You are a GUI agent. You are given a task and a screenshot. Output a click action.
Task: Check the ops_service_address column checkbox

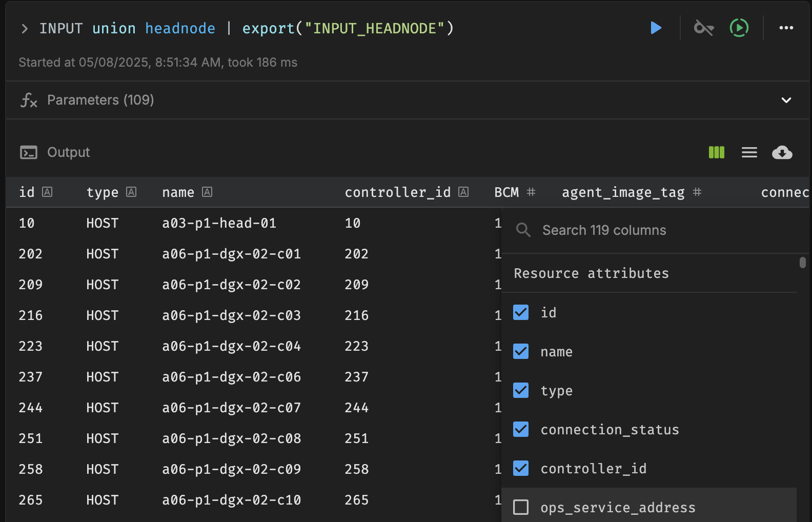[x=521, y=507]
